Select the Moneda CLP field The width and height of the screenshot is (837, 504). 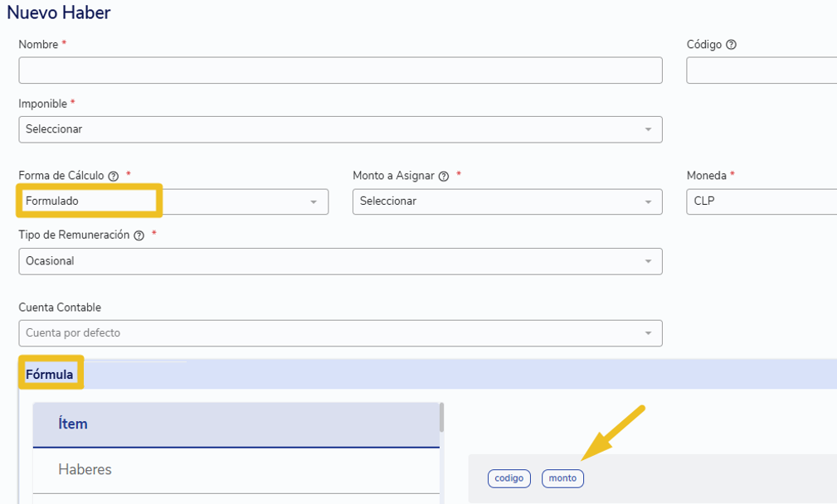tap(762, 201)
